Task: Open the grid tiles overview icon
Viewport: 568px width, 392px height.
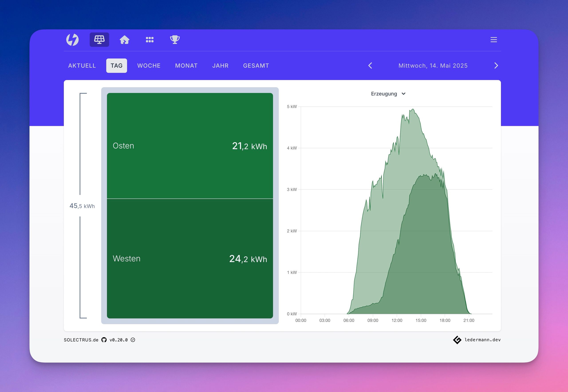Action: 150,39
